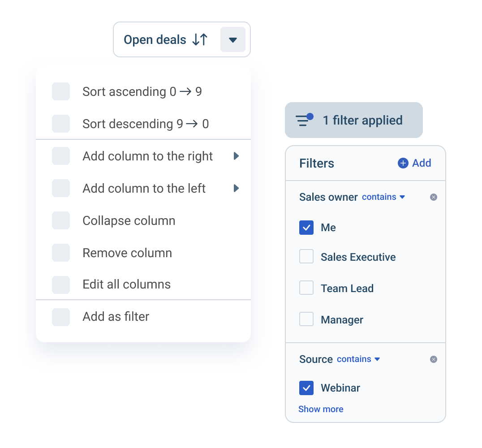Viewport: 482px width, 448px height.
Task: Remove the Source filter with x icon
Action: [433, 359]
